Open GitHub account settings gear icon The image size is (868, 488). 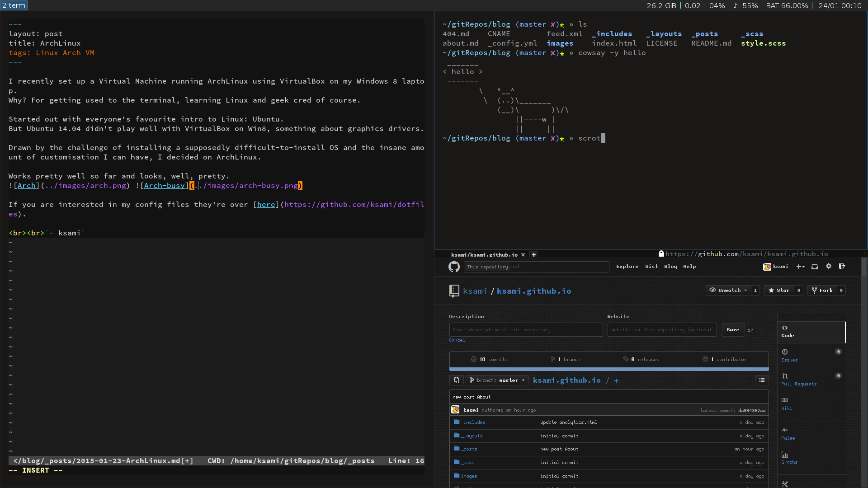829,266
